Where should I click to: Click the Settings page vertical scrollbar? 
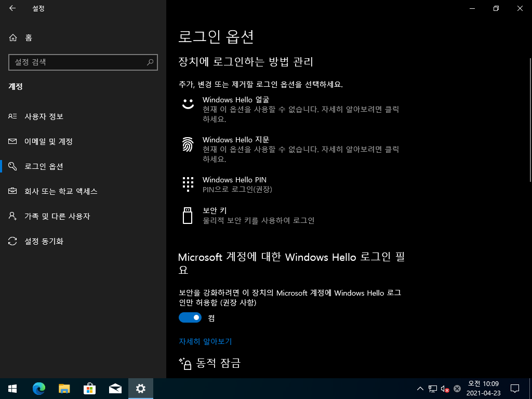pyautogui.click(x=530, y=119)
